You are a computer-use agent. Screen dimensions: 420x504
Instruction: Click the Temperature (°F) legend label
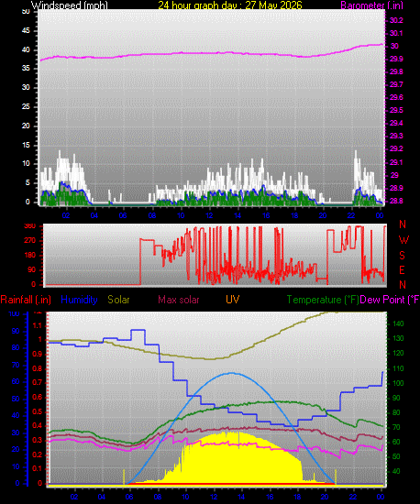click(x=323, y=300)
